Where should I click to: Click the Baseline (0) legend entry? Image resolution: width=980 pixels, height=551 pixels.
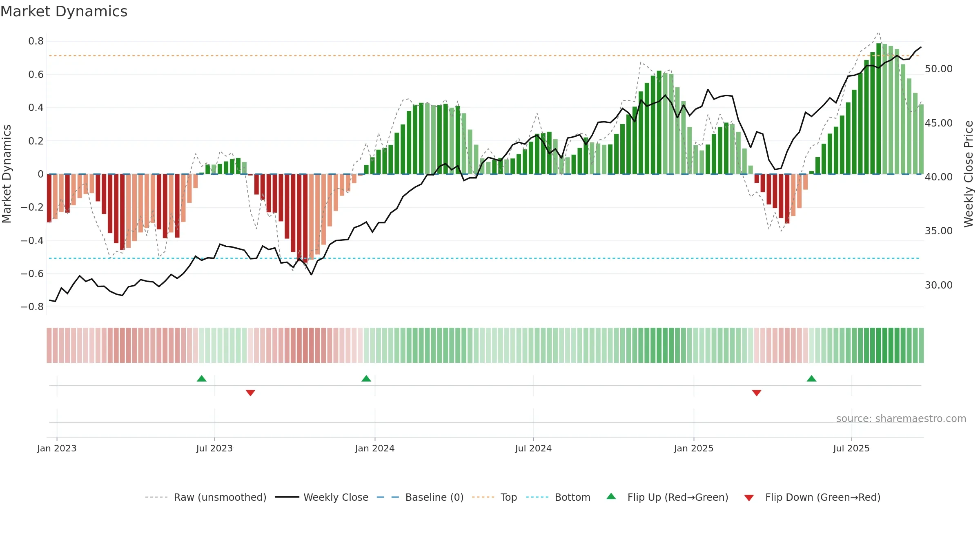pyautogui.click(x=420, y=497)
